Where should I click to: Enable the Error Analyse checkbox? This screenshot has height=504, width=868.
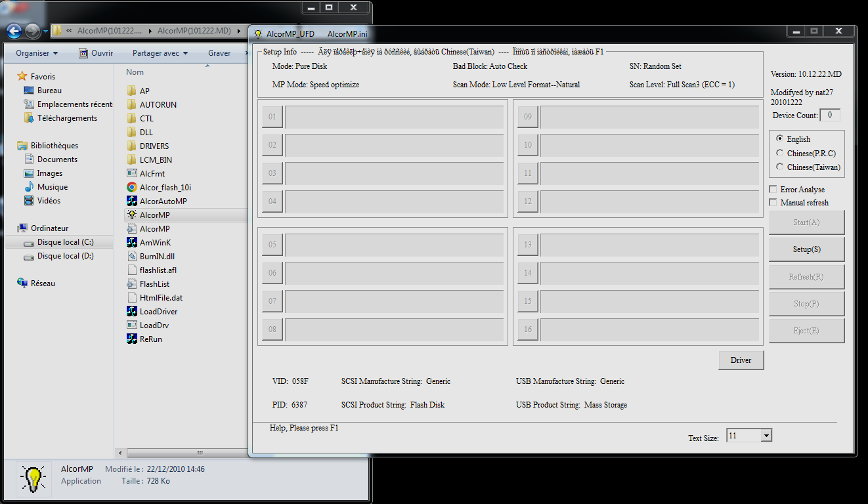point(773,189)
